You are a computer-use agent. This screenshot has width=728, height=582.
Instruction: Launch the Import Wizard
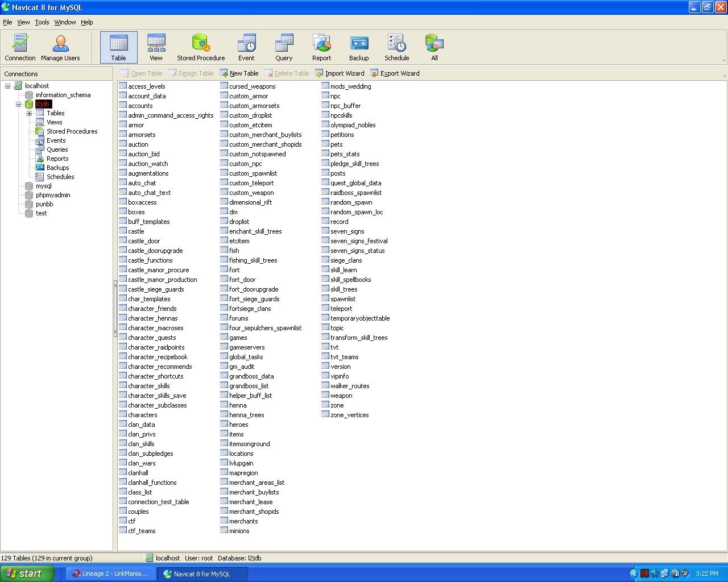click(340, 73)
